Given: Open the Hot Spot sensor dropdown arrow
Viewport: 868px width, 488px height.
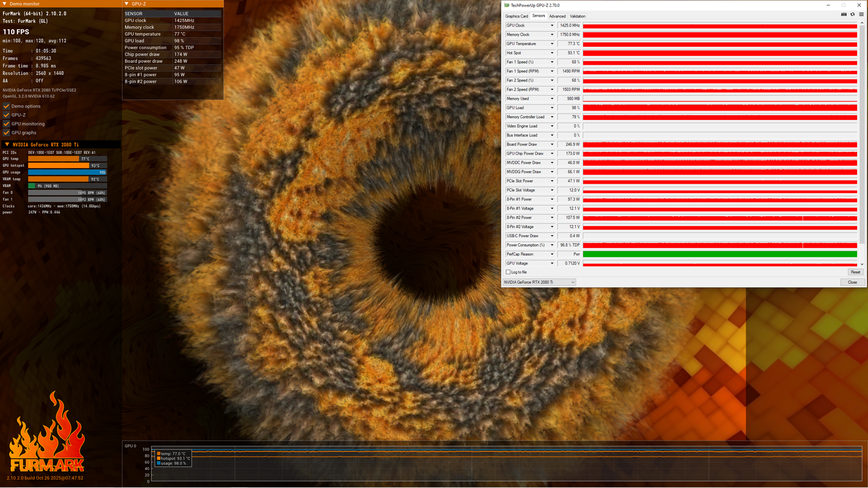Looking at the screenshot, I should coord(552,53).
